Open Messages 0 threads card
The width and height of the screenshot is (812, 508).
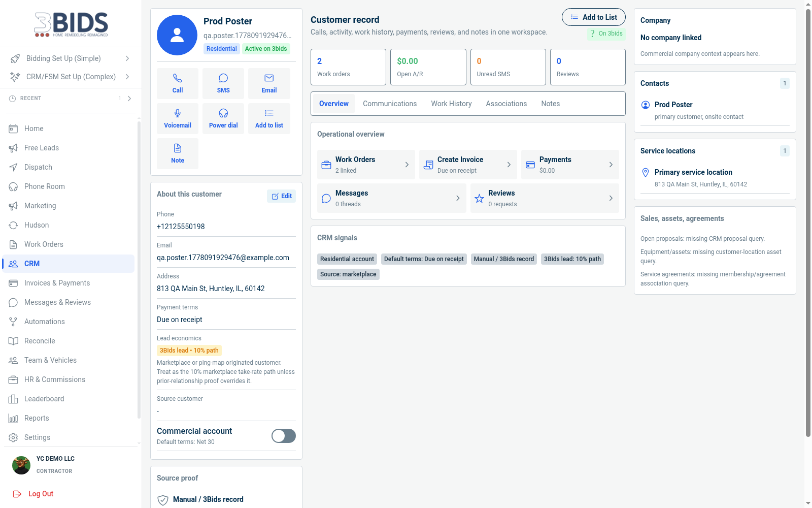click(x=391, y=198)
